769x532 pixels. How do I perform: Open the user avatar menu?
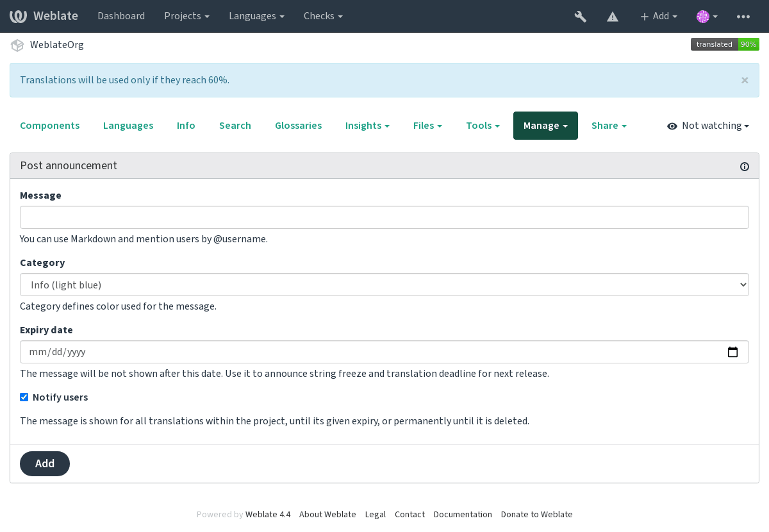(x=707, y=17)
